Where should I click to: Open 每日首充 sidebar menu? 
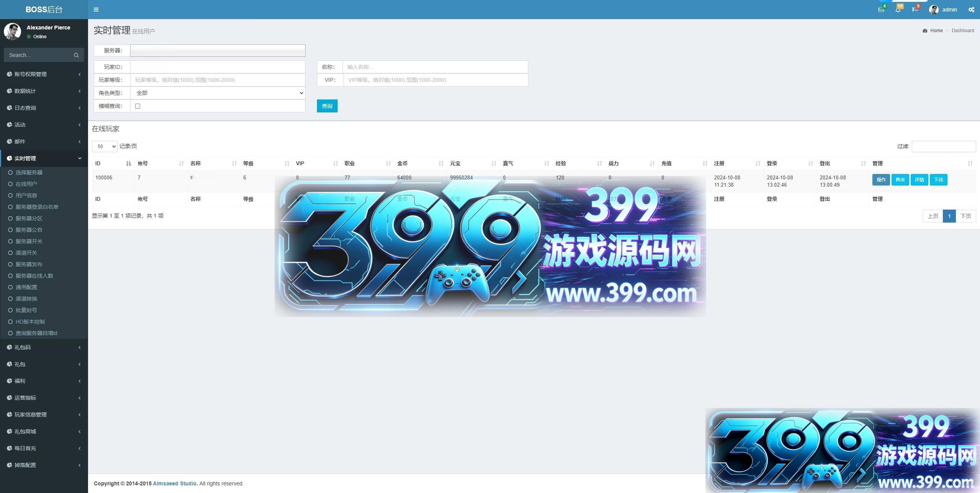click(x=44, y=448)
